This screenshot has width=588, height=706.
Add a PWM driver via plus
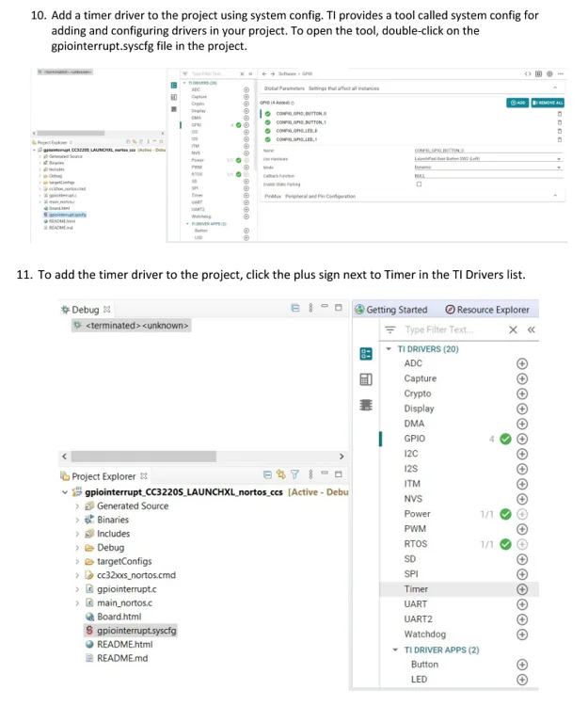click(x=522, y=529)
